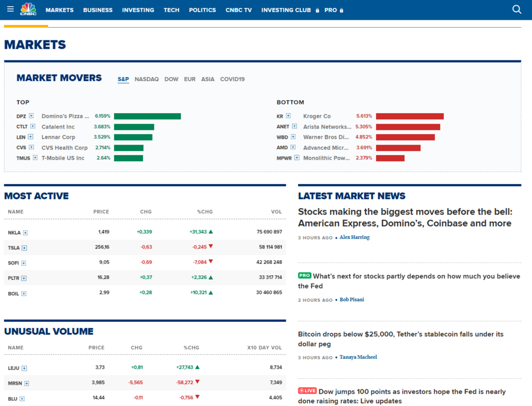Add KR to watchlist plus icon
The height and width of the screenshot is (406, 532).
tap(288, 116)
